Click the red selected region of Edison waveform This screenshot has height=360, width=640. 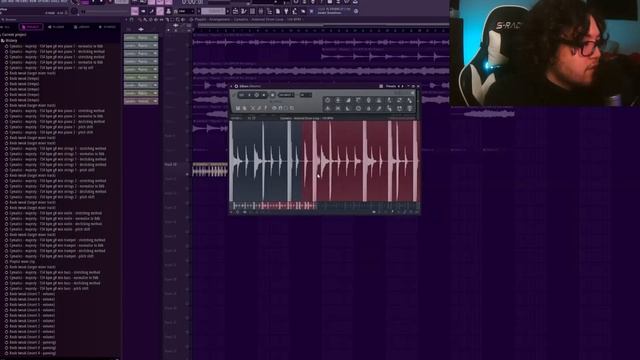pos(359,161)
